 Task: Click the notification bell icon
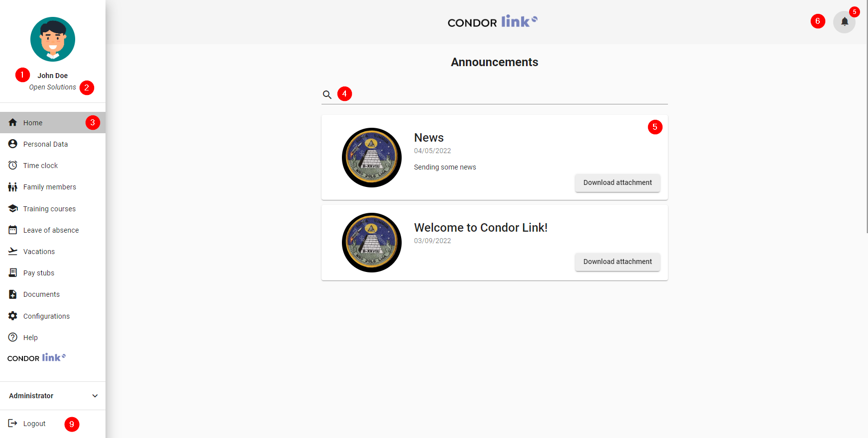pos(844,22)
